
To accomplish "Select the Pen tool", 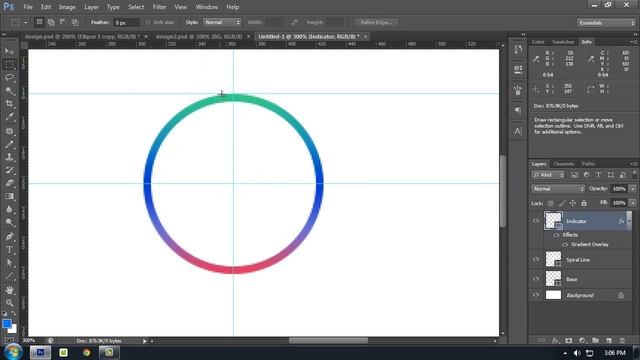I will (9, 236).
